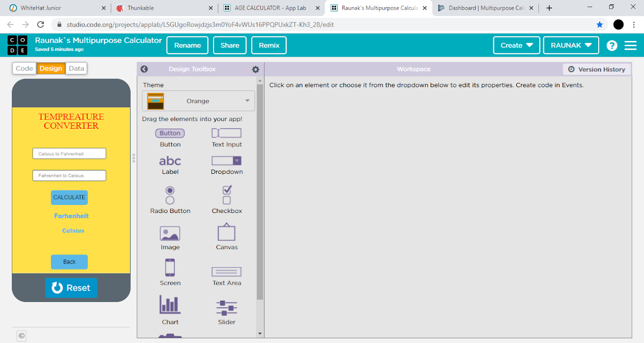This screenshot has width=644, height=343.
Task: Open the RAUNAK account dropdown
Action: (571, 45)
